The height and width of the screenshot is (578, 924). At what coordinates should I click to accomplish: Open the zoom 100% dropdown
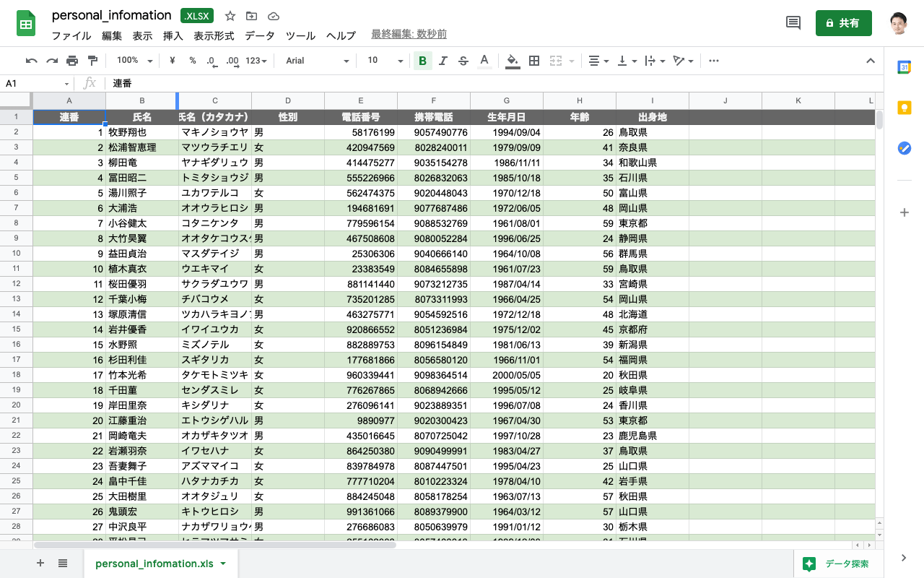pos(134,61)
